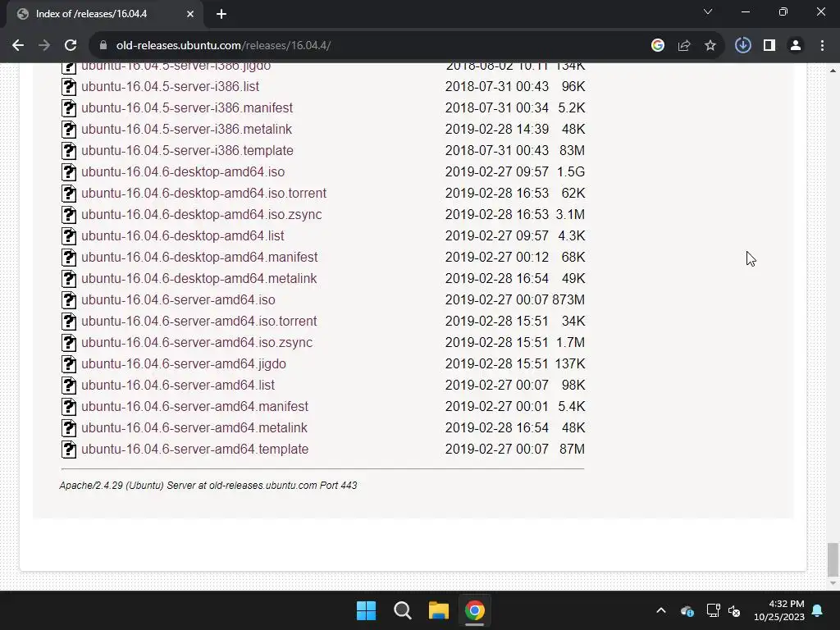Open Chrome three-dot menu
Screen dimensions: 840x630
tap(822, 46)
